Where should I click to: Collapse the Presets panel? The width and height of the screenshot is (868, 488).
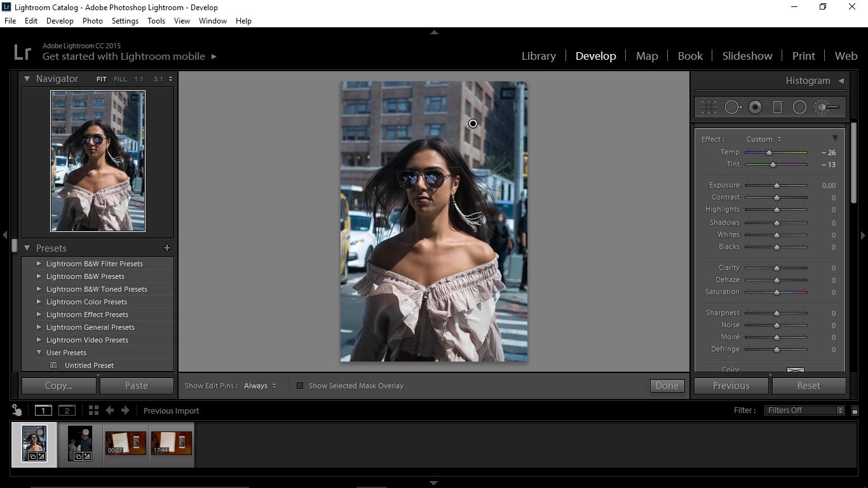[x=27, y=248]
